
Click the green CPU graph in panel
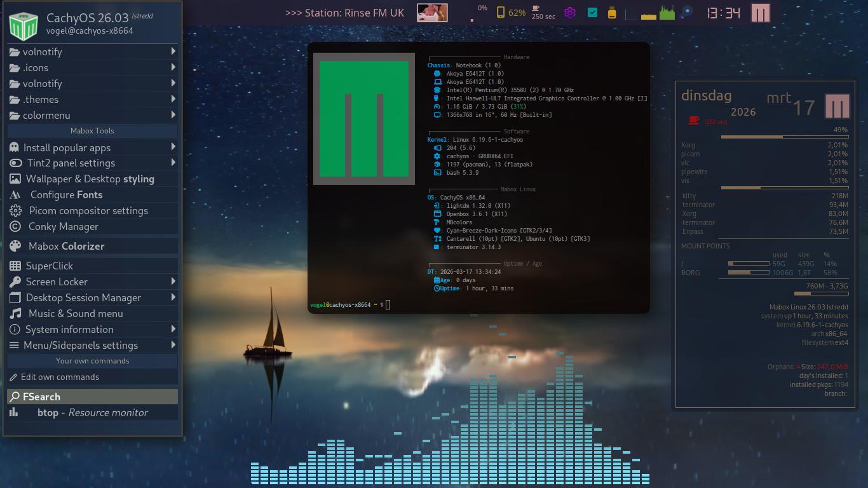667,13
